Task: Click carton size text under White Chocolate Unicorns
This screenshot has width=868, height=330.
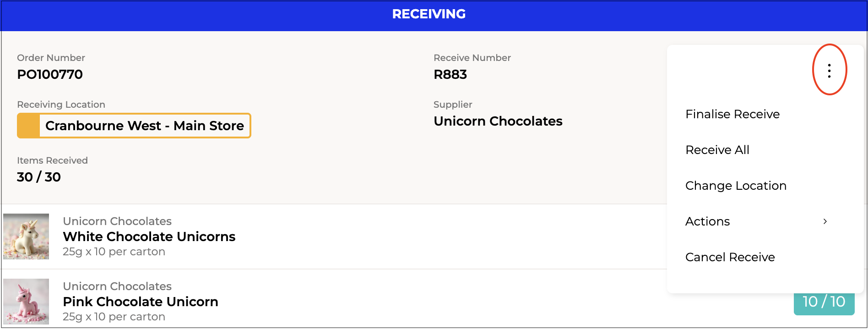Action: click(x=114, y=252)
